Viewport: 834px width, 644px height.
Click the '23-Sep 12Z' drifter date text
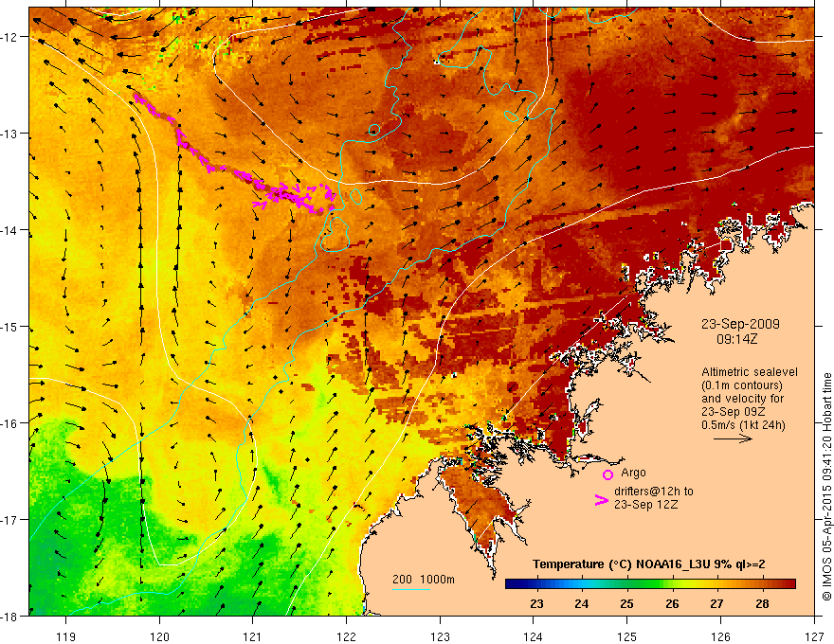645,505
